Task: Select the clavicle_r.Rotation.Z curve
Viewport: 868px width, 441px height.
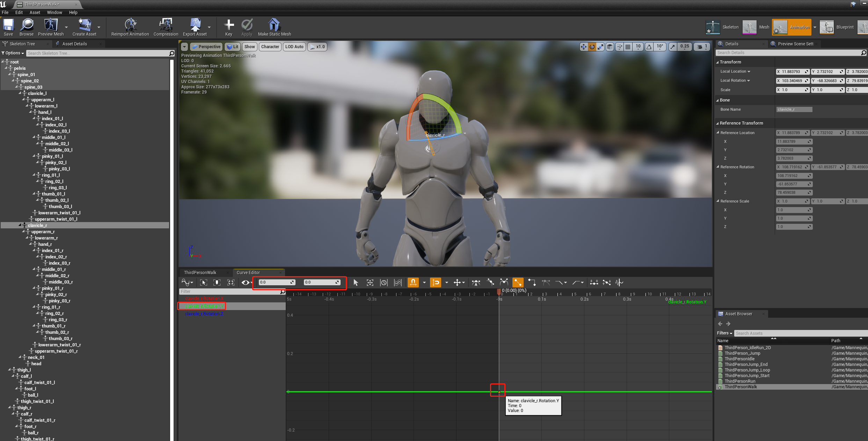Action: tap(204, 314)
